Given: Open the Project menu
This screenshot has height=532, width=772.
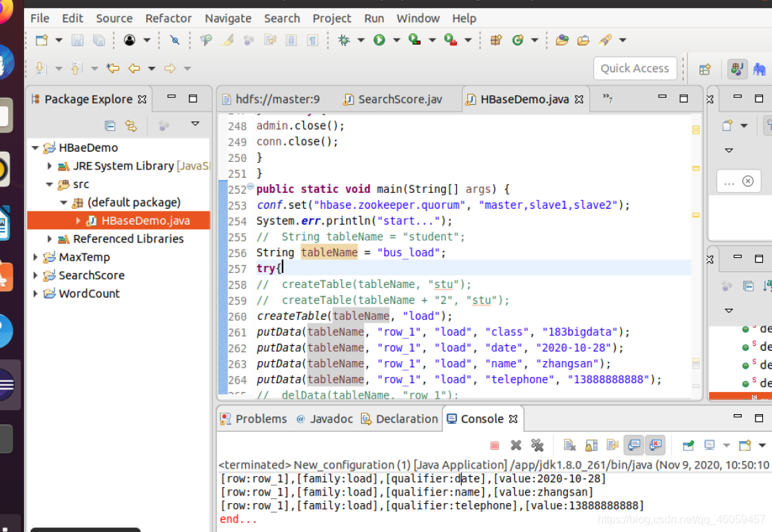Looking at the screenshot, I should (332, 18).
